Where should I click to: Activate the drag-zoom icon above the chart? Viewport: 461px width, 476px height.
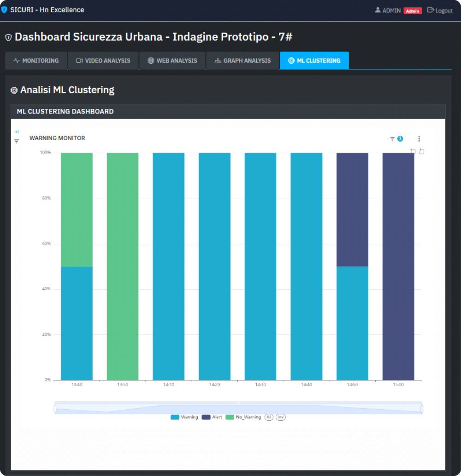click(x=414, y=151)
